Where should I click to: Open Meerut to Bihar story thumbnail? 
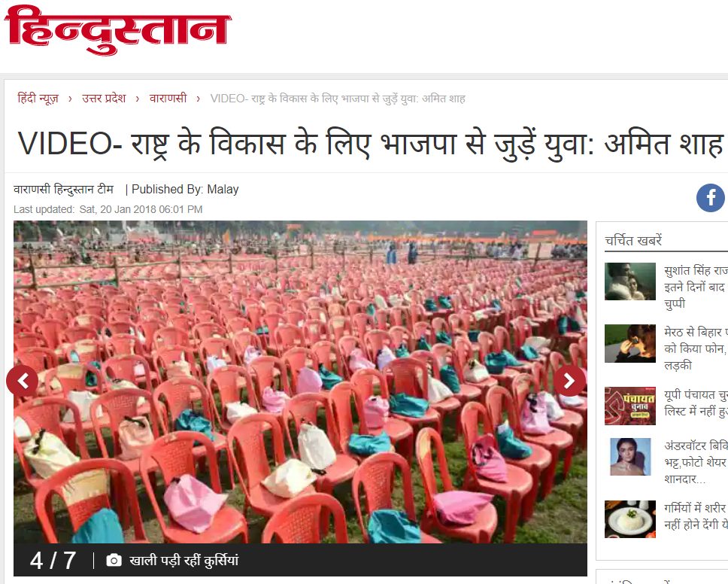tap(630, 343)
